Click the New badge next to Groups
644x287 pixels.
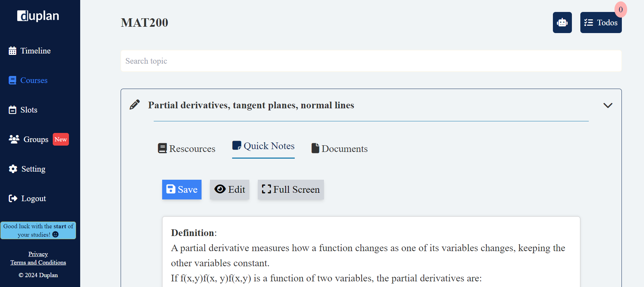coord(60,139)
